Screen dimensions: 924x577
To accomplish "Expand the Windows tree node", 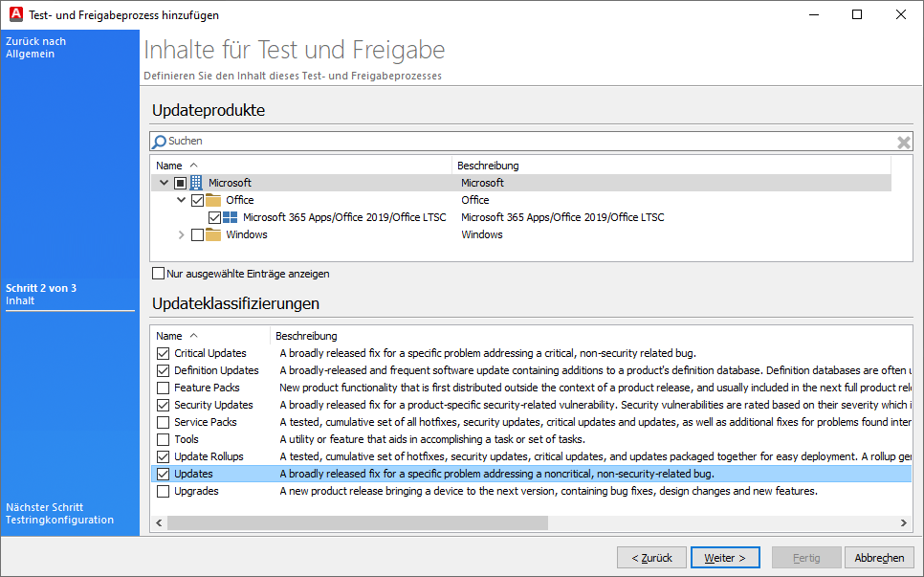I will tap(180, 234).
